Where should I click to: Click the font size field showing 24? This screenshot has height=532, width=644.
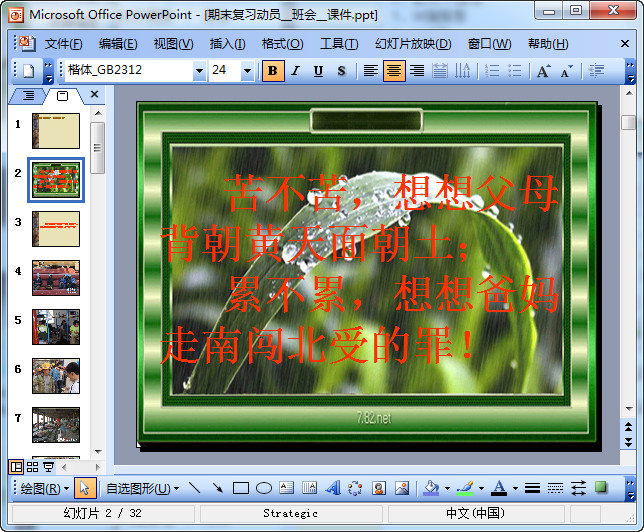[x=225, y=70]
